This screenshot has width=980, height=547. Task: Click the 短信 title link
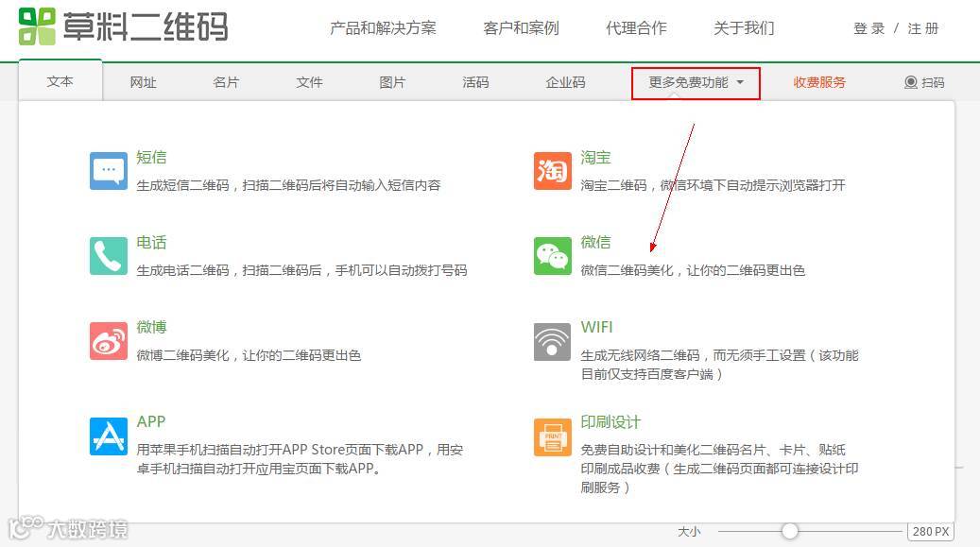click(152, 158)
